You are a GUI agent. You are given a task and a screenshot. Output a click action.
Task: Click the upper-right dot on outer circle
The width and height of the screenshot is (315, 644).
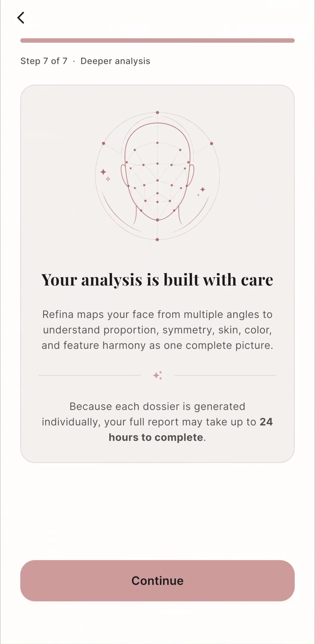212,143
